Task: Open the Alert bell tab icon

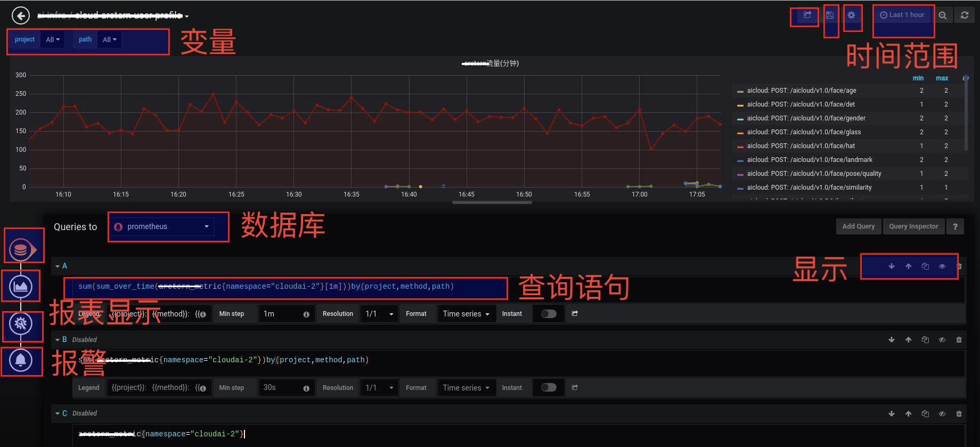Action: tap(21, 360)
